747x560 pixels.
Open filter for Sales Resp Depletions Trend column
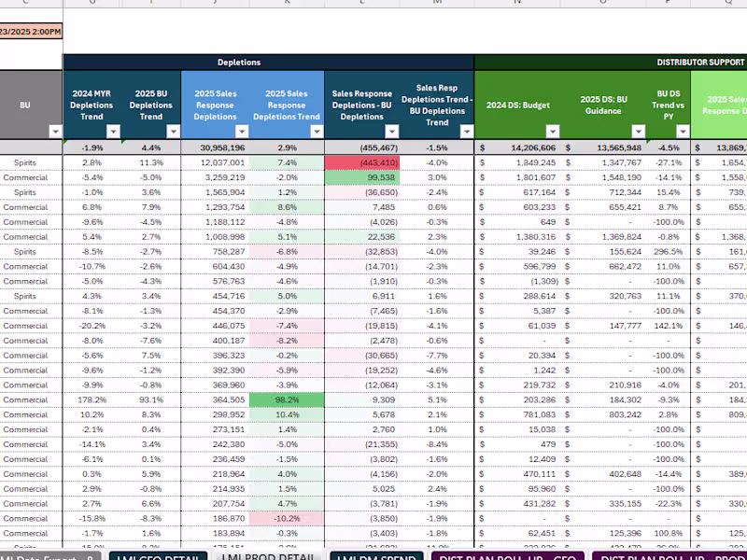pos(466,132)
